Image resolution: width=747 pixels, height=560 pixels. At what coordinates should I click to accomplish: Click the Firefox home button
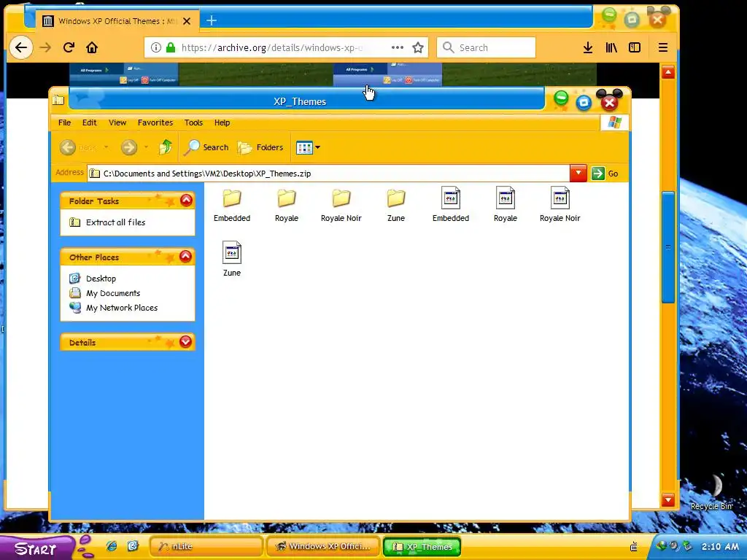tap(92, 47)
